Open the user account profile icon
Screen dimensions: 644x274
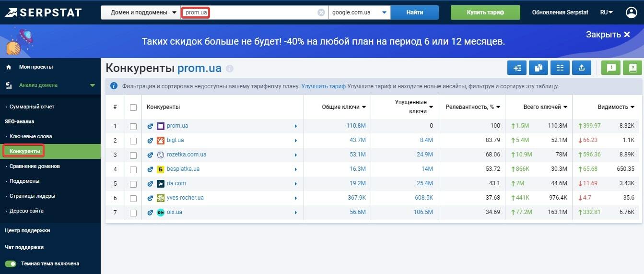point(631,12)
